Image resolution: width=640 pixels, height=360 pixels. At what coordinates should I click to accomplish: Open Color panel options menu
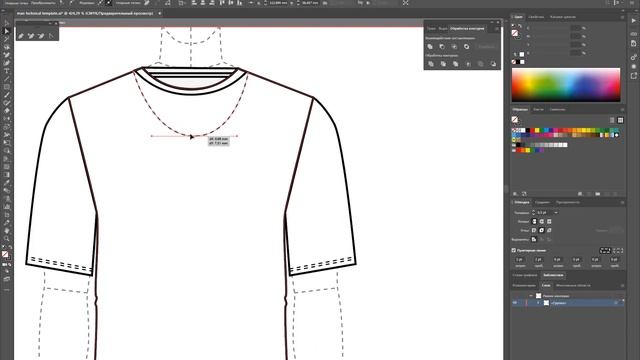(x=622, y=17)
